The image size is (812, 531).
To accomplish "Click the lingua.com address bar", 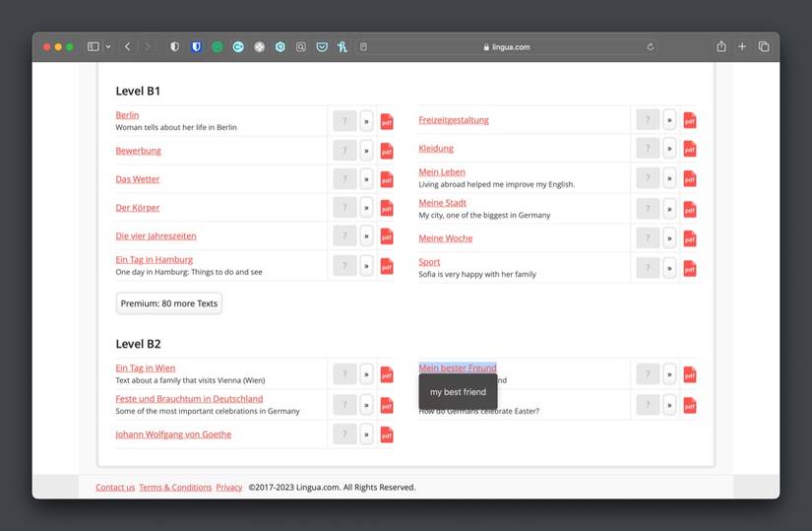I will (x=507, y=47).
